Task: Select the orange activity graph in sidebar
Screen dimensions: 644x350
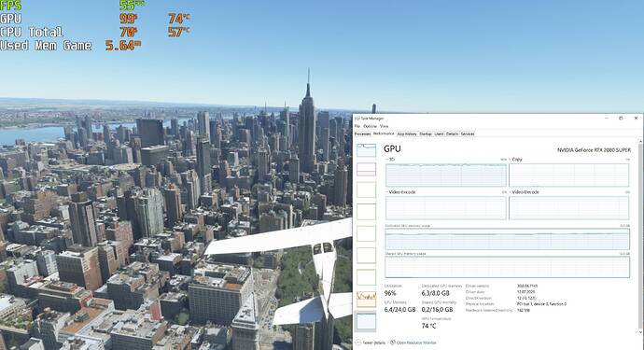Action: click(366, 300)
